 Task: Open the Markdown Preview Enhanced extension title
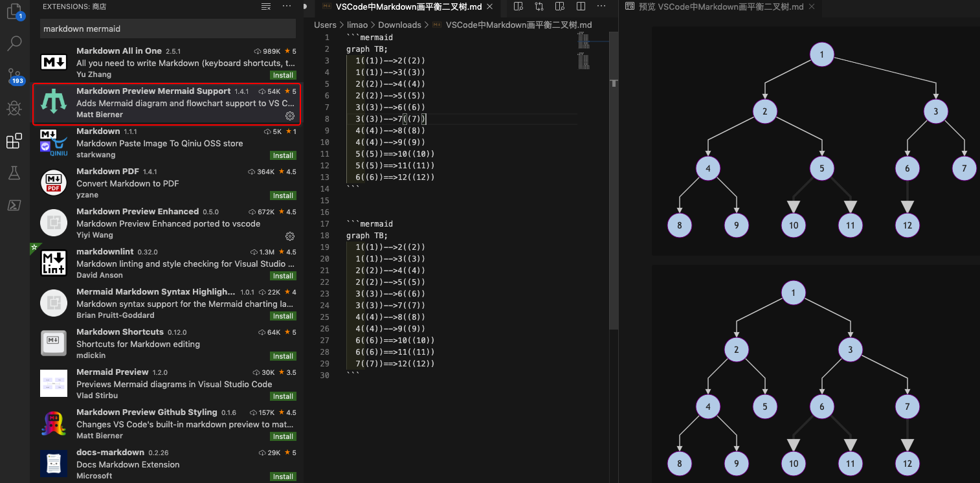coord(137,211)
